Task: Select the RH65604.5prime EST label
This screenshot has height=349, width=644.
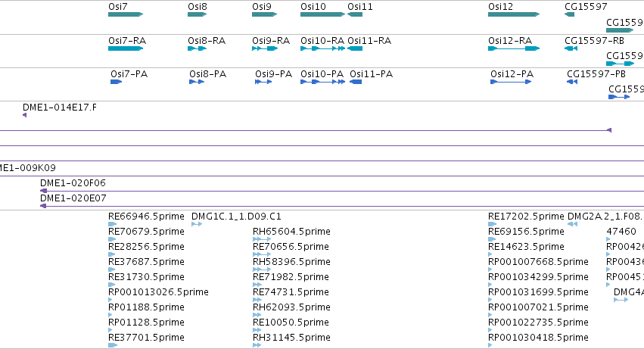Action: coord(291,232)
